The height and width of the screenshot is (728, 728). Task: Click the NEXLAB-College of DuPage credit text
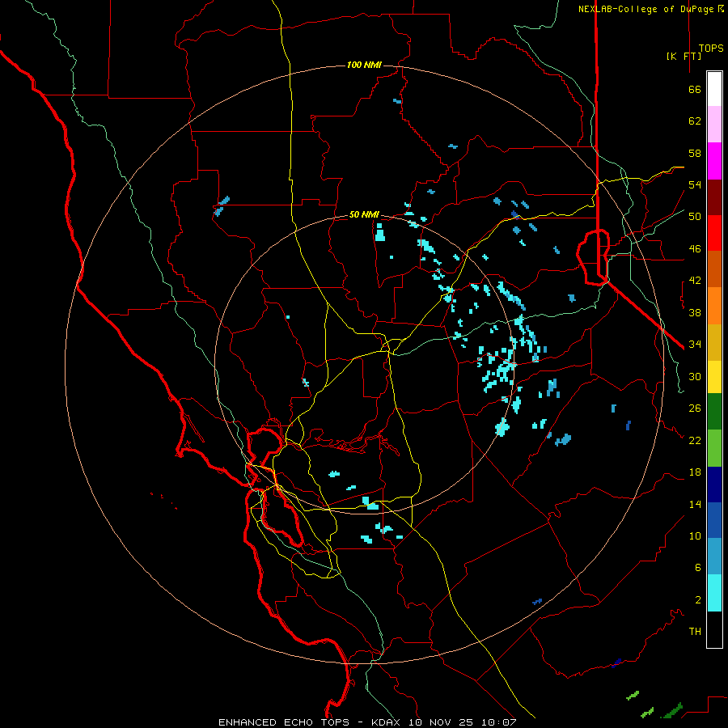coord(645,9)
